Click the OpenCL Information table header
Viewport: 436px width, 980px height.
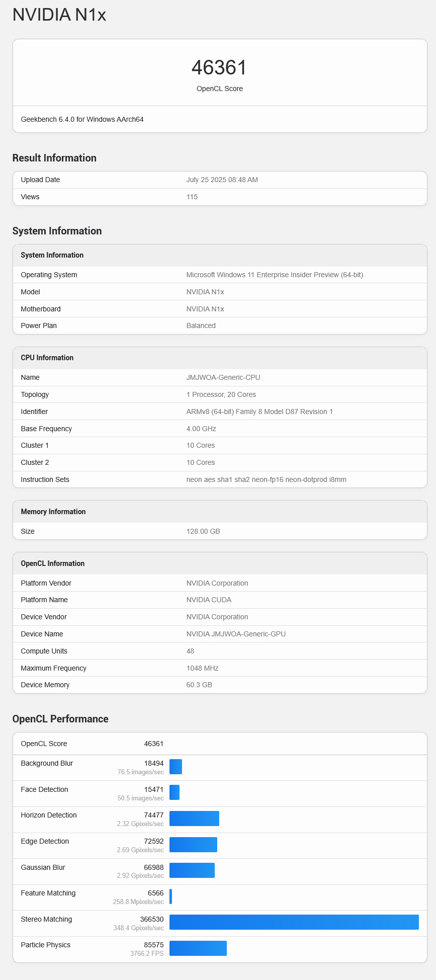click(53, 563)
